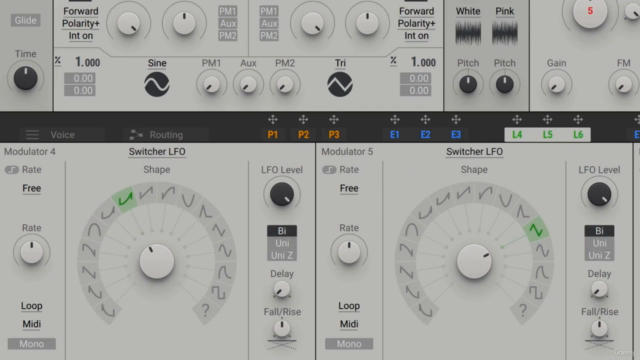Grab the move handle above P3
Viewport: 640px width, 360px height.
click(334, 120)
